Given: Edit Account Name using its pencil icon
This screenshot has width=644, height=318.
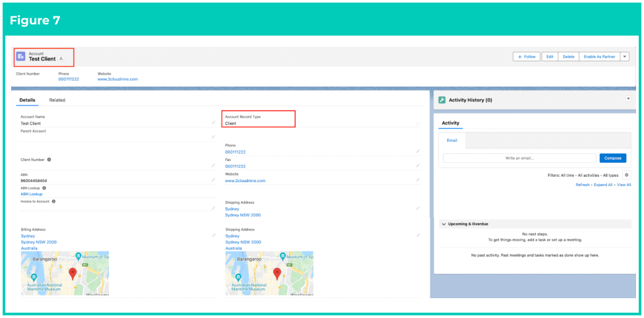Looking at the screenshot, I should 213,123.
